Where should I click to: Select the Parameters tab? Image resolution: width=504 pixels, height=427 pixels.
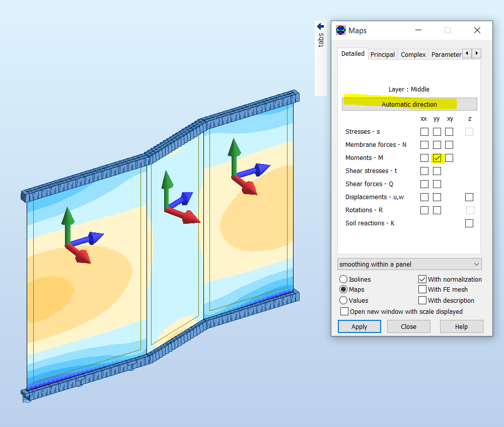pyautogui.click(x=446, y=54)
